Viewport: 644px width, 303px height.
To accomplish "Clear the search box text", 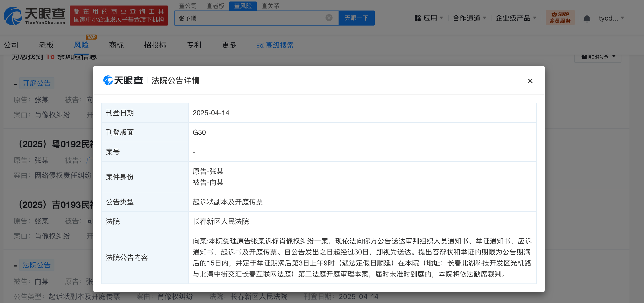I will (x=329, y=18).
